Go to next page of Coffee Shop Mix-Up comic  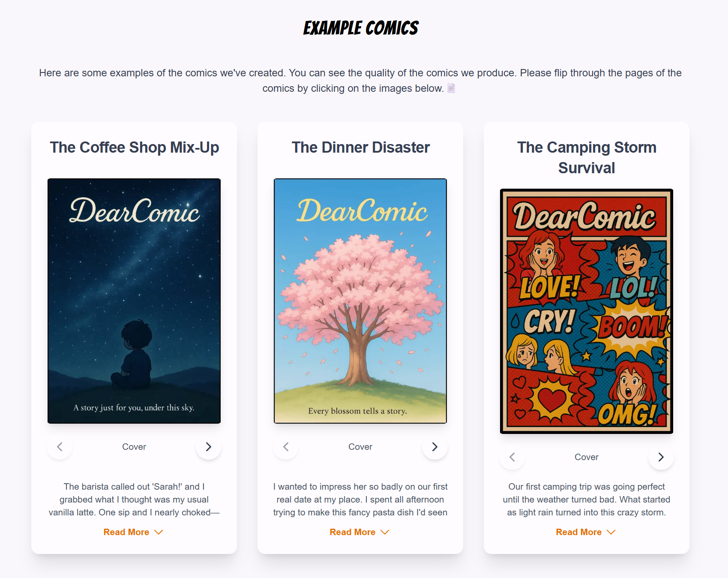click(209, 447)
